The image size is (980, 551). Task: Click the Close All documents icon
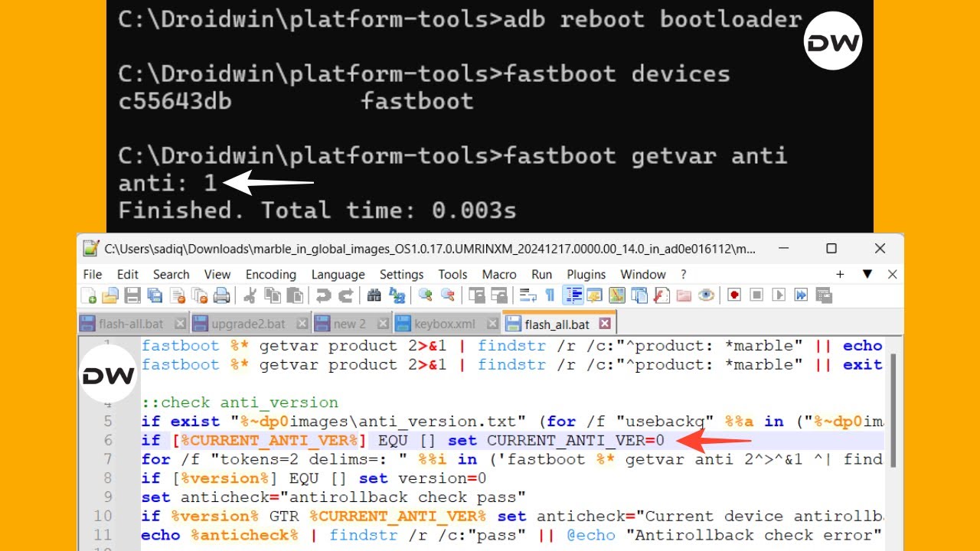point(200,295)
